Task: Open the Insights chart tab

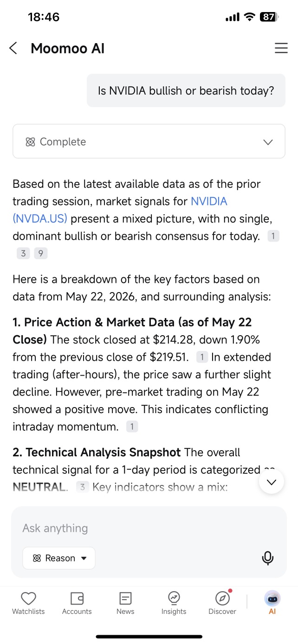Action: (x=174, y=604)
